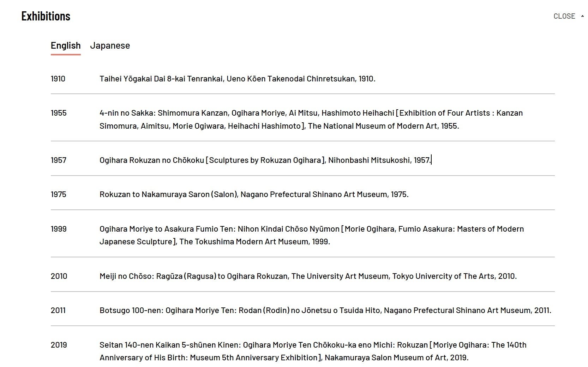This screenshot has height=367, width=588.
Task: Click the year label 1957
Action: (59, 160)
